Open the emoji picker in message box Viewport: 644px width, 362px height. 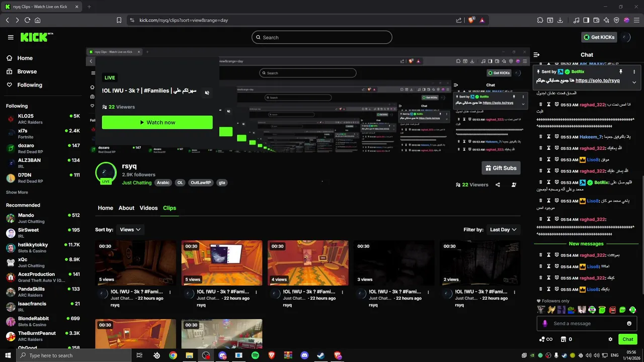pyautogui.click(x=629, y=323)
